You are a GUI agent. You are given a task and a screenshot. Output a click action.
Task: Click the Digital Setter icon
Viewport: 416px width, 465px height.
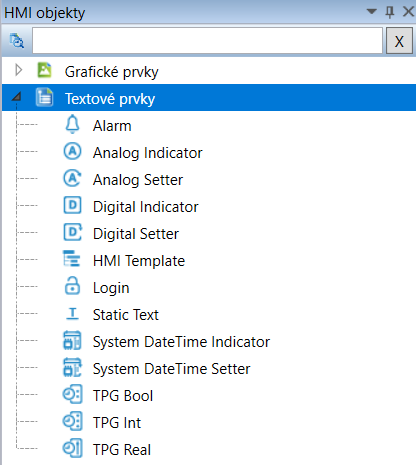[72, 232]
